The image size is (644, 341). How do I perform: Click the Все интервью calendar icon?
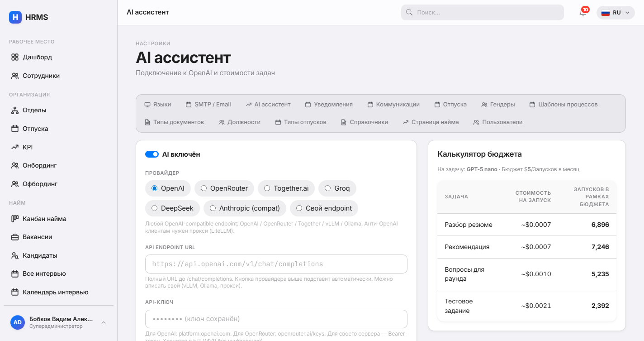[15, 274]
